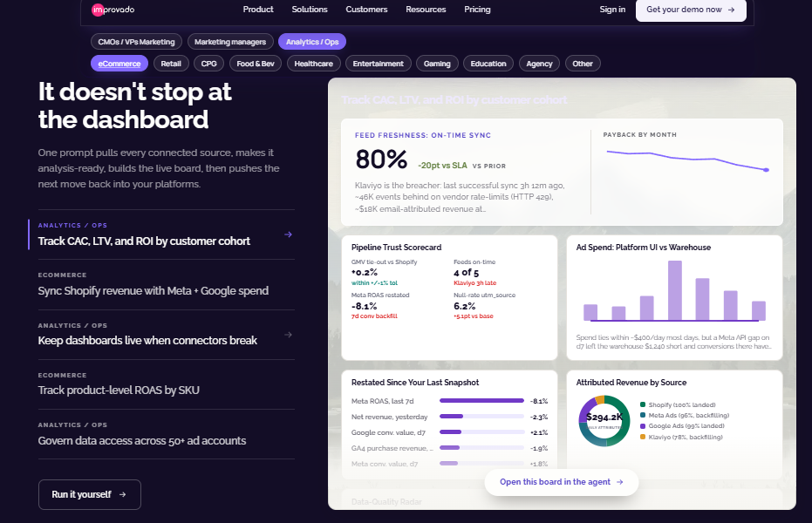The height and width of the screenshot is (523, 812).
Task: Click the Restated Since Your Last Snapshot heading
Action: pyautogui.click(x=415, y=383)
